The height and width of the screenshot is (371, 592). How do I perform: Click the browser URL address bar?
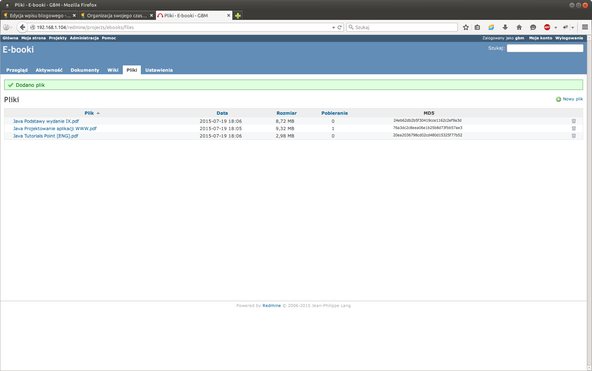pos(181,27)
